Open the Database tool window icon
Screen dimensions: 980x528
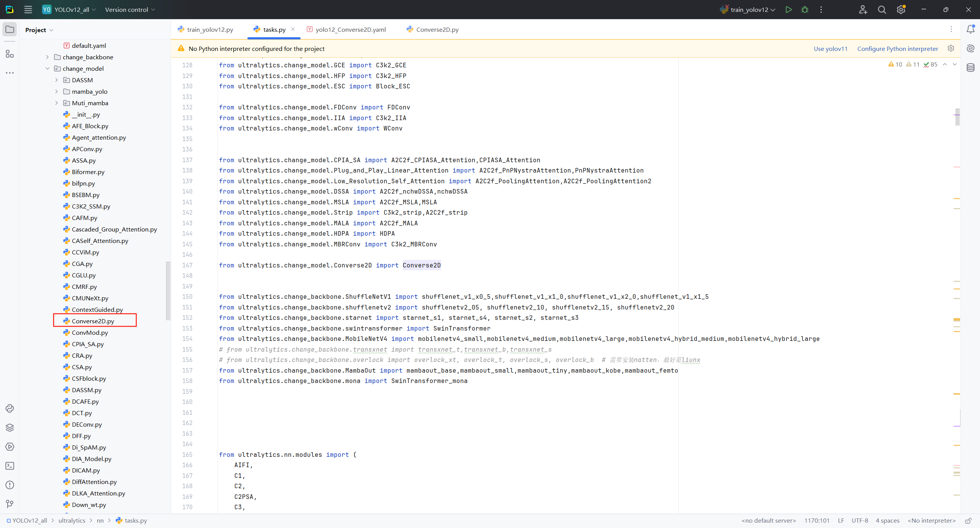pyautogui.click(x=970, y=68)
